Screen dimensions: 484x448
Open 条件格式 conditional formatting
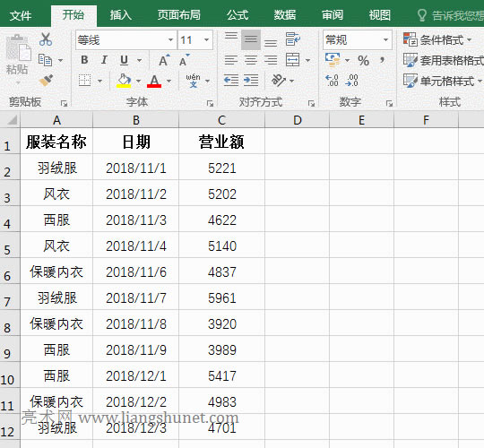tap(437, 39)
